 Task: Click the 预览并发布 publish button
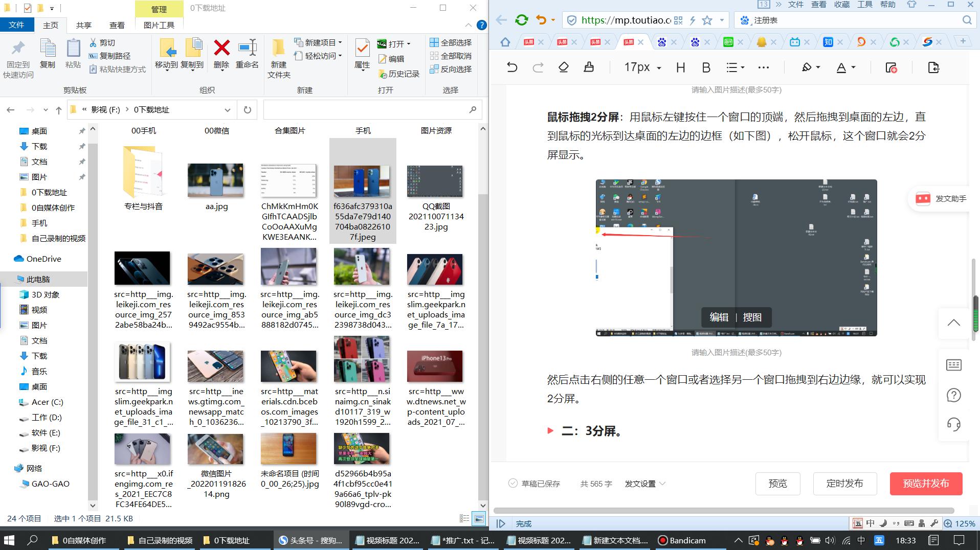coord(926,483)
